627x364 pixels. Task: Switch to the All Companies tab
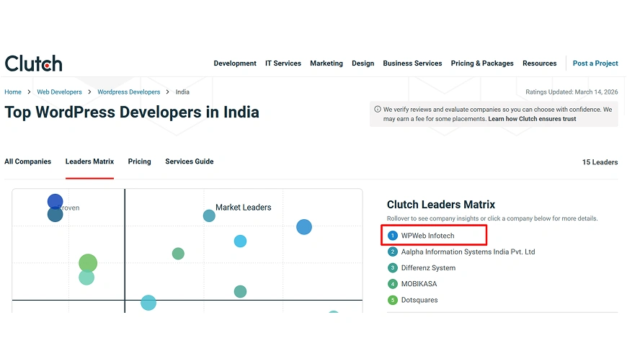(28, 161)
